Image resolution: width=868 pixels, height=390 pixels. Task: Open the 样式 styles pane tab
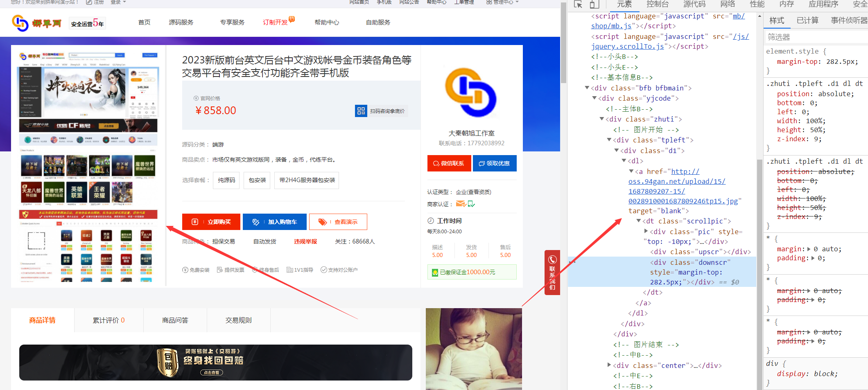coord(777,20)
